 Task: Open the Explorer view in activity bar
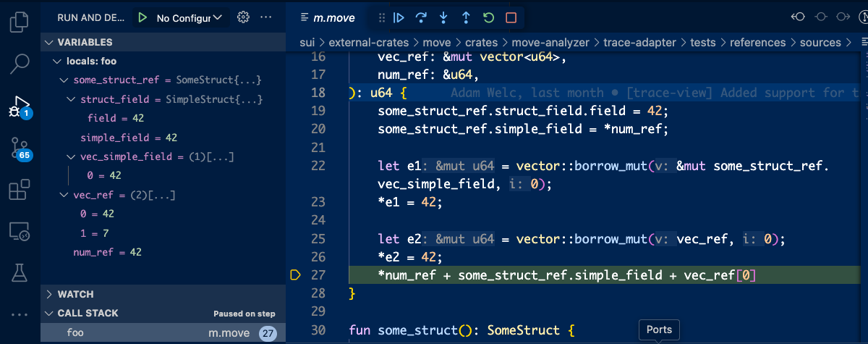click(x=20, y=22)
